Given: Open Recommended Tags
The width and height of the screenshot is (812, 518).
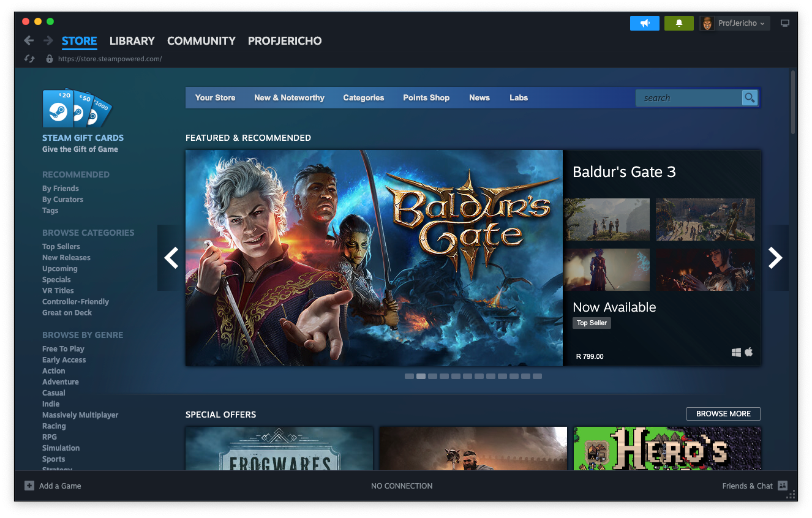Looking at the screenshot, I should (50, 211).
